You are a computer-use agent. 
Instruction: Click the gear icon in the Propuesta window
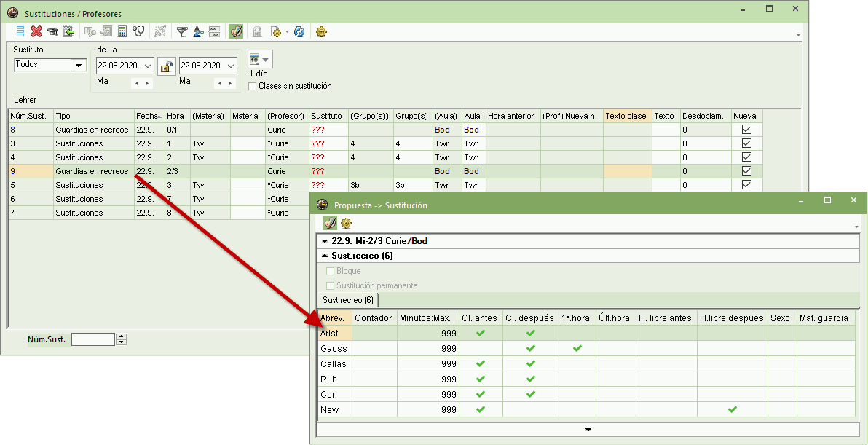click(x=347, y=223)
